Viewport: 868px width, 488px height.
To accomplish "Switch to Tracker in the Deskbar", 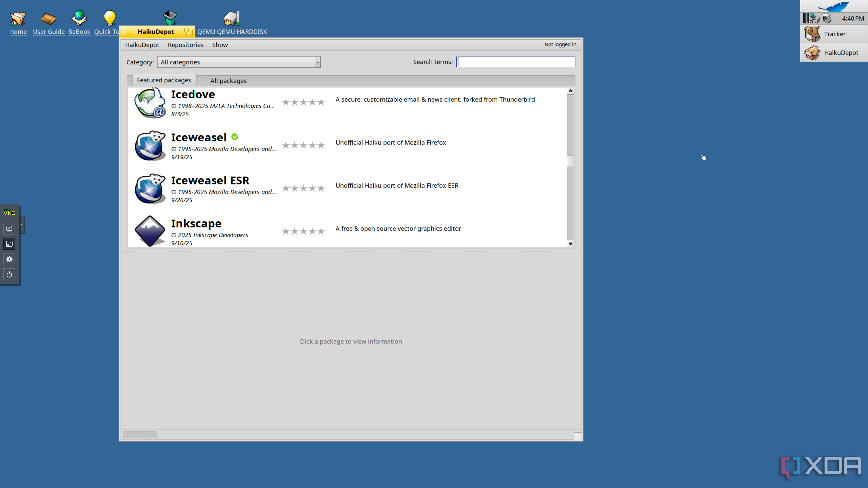I will coord(834,34).
